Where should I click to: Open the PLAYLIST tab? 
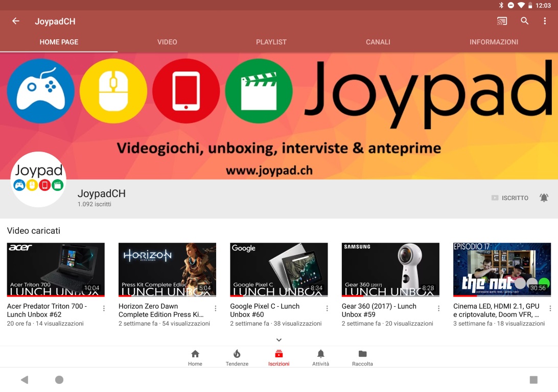click(x=271, y=42)
